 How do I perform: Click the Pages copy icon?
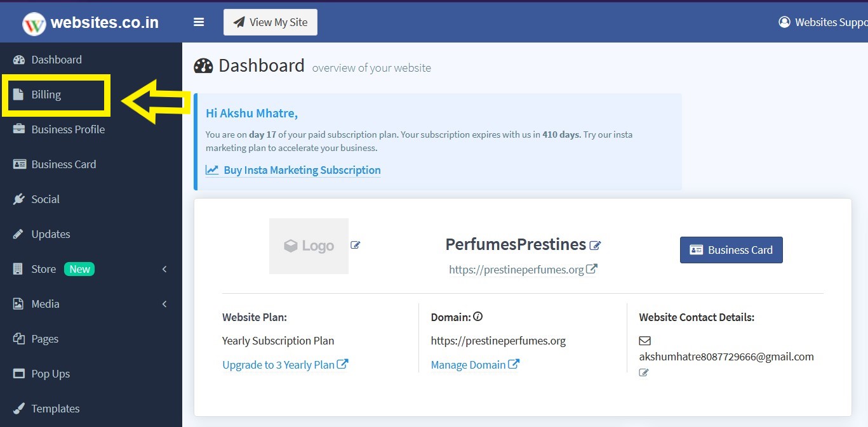point(19,339)
